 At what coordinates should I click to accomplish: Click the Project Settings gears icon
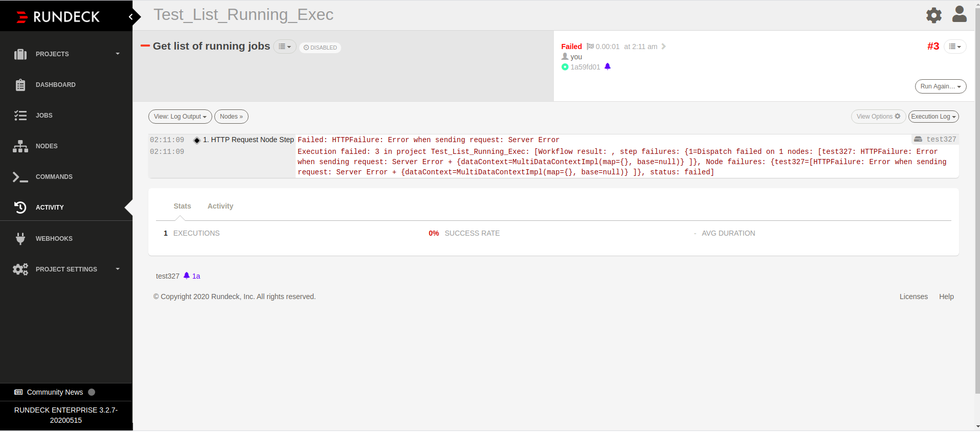click(20, 269)
